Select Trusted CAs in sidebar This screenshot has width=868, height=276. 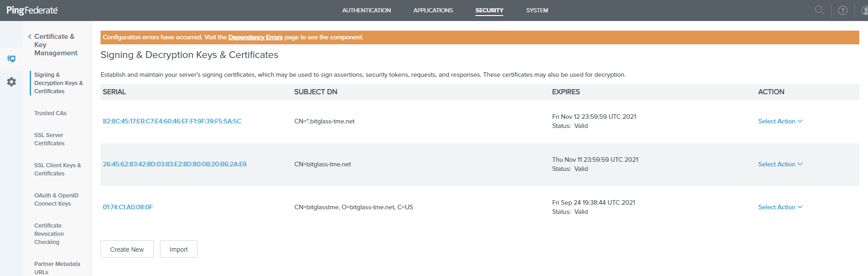50,113
